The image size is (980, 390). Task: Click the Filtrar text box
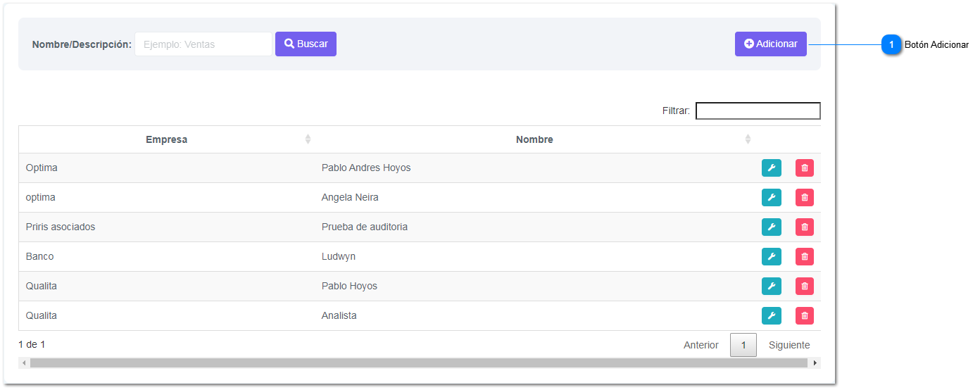[x=758, y=111]
